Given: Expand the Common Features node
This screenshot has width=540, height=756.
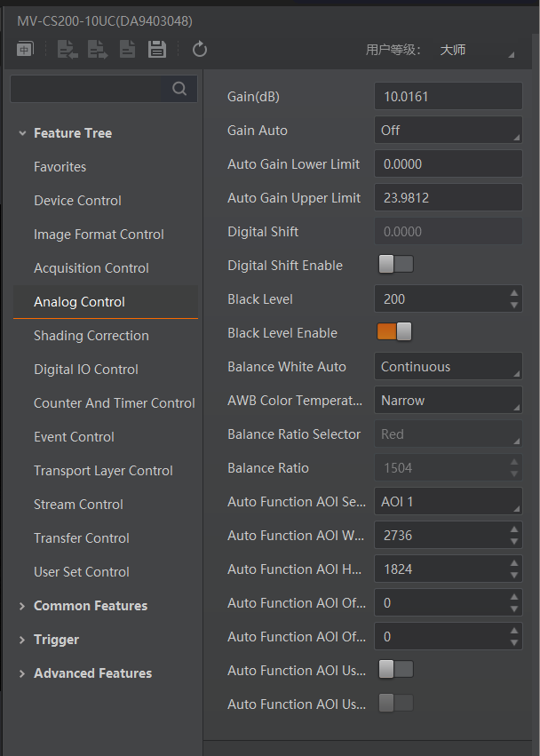Looking at the screenshot, I should tap(22, 606).
